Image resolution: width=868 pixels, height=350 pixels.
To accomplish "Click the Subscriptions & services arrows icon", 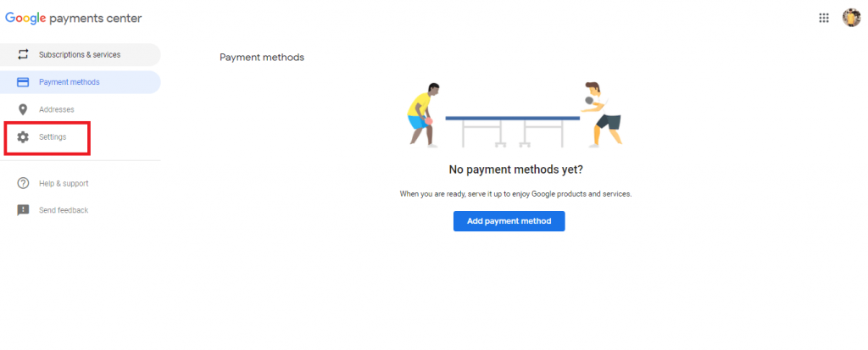I will [23, 55].
